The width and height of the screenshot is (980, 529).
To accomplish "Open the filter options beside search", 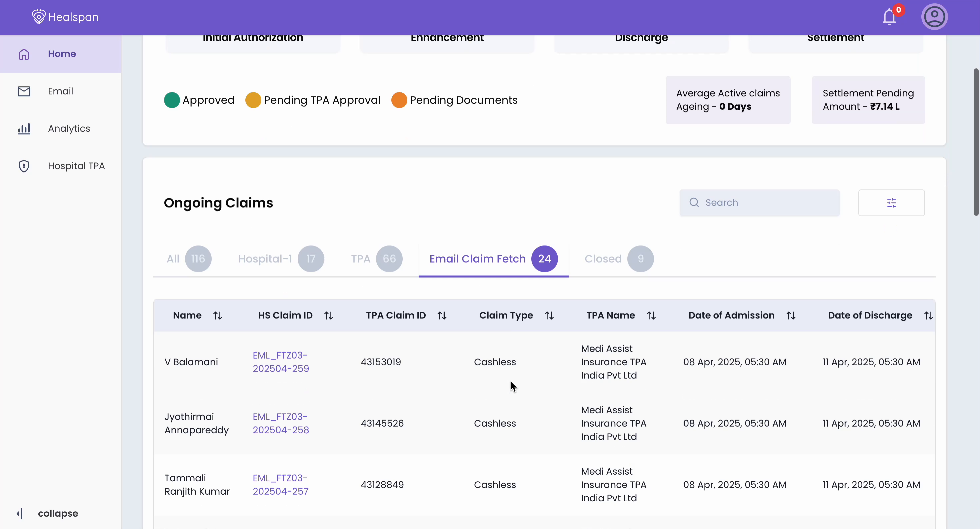I will tap(891, 202).
